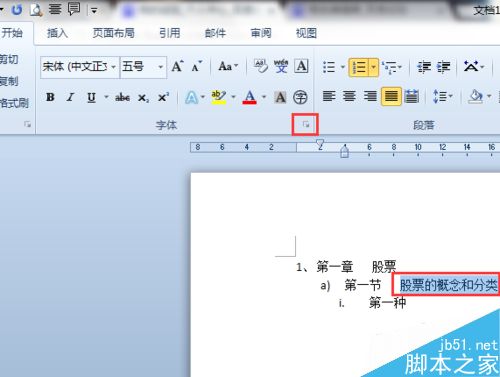Decrease paragraph indent

(424, 67)
